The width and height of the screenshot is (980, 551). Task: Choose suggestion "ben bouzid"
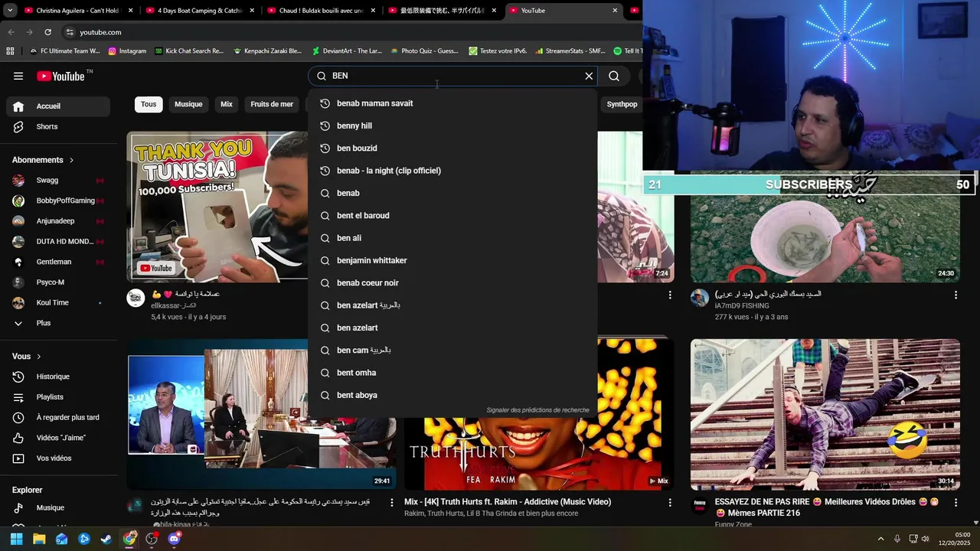(452, 148)
